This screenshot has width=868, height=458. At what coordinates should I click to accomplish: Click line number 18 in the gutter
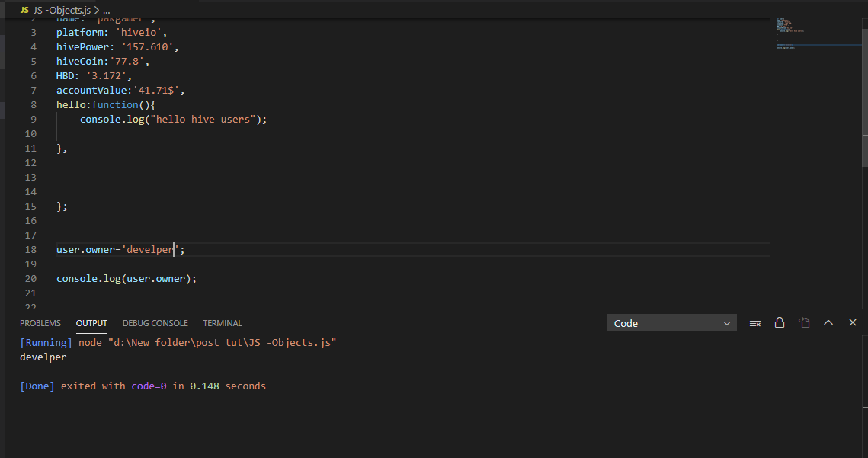pyautogui.click(x=30, y=250)
